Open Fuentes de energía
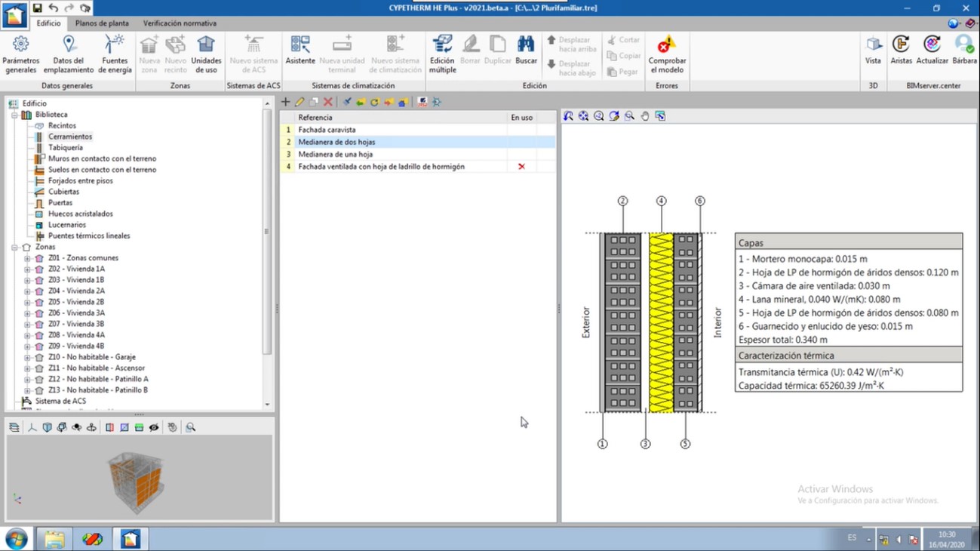 [x=115, y=54]
